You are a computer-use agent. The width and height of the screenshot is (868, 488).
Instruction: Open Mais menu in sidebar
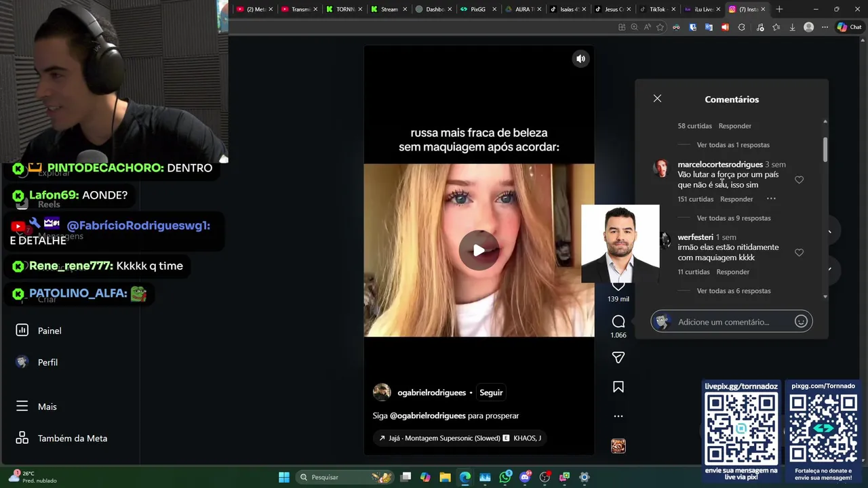47,407
